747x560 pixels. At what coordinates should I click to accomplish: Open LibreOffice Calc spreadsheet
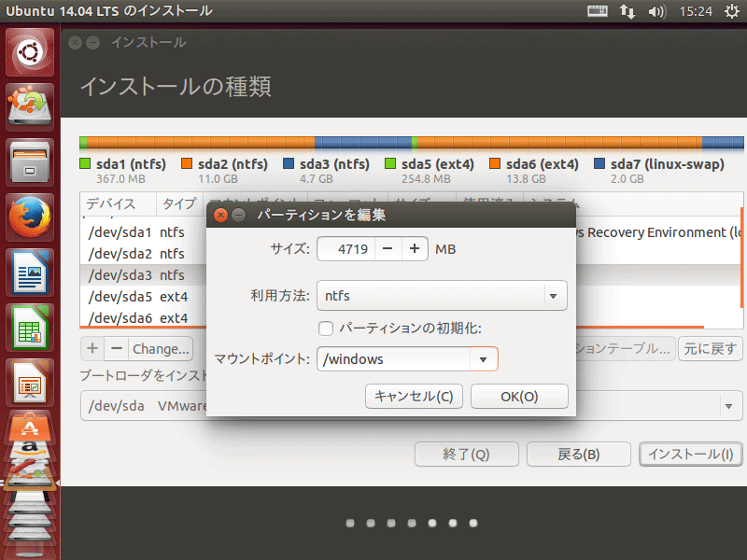(30, 328)
